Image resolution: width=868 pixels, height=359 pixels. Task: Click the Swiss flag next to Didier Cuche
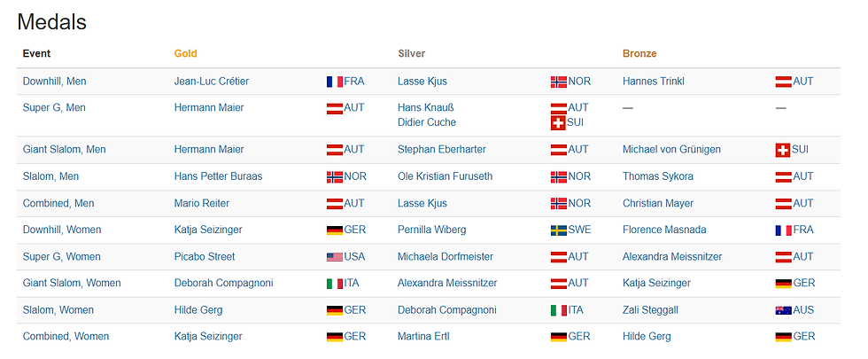tap(558, 122)
